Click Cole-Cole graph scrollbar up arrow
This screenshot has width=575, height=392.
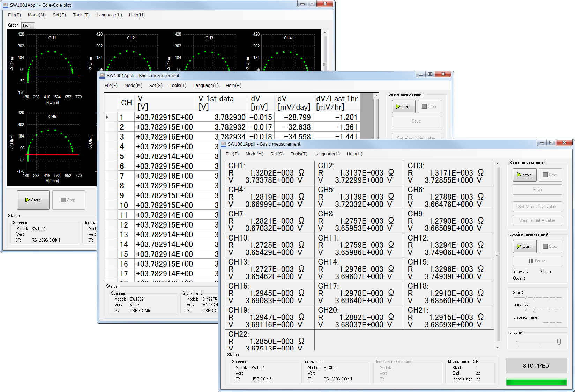point(324,32)
